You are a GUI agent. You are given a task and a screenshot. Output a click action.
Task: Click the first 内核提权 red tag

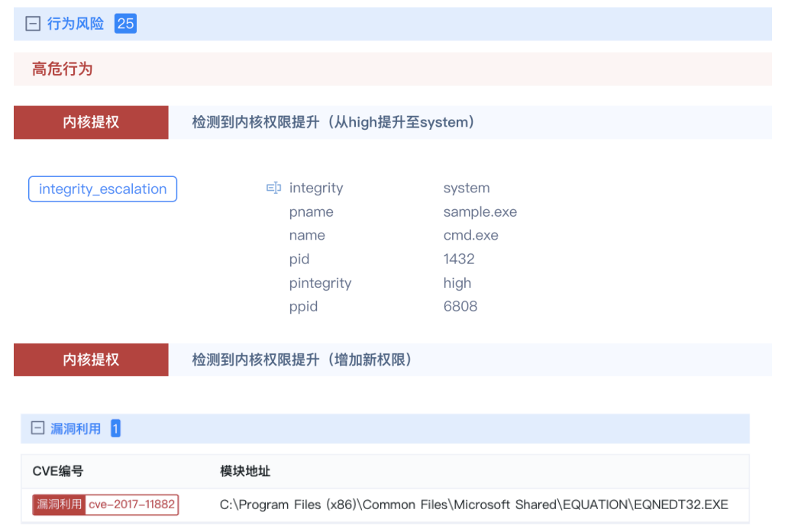coord(91,122)
